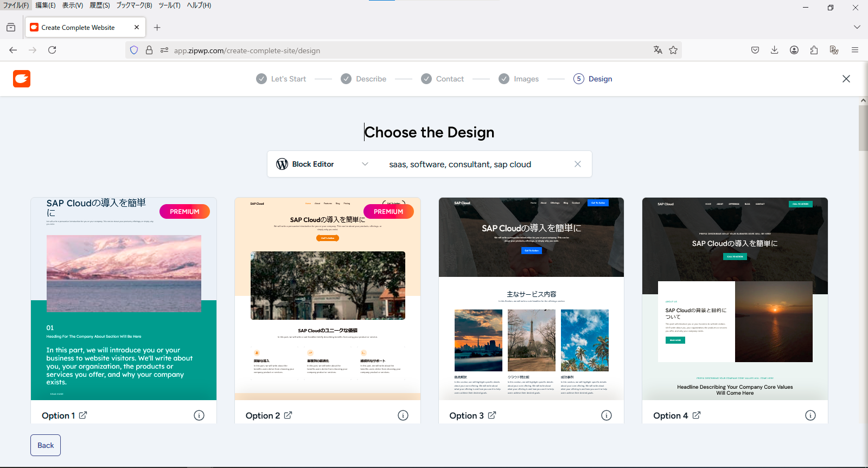Open the ツール(T) menu

coord(169,5)
